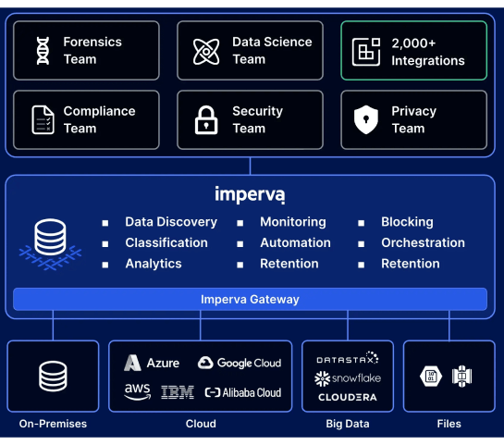Click Retention below Orchestration
Viewport: 504px width, 445px height.
pos(411,264)
